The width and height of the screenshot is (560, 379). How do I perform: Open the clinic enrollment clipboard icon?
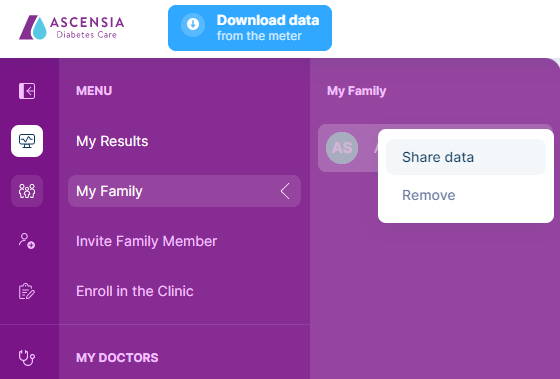pyautogui.click(x=27, y=291)
